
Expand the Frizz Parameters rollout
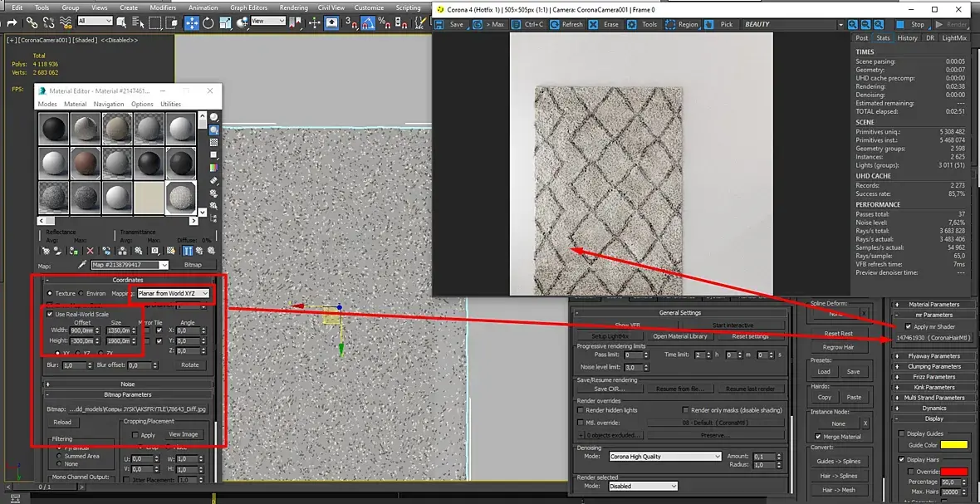pyautogui.click(x=933, y=377)
